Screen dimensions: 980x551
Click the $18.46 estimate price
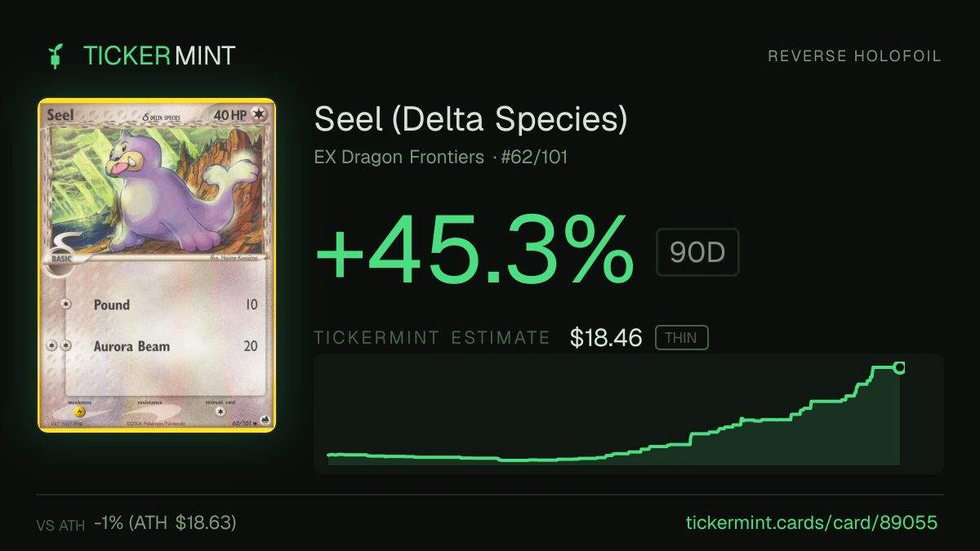(x=606, y=338)
